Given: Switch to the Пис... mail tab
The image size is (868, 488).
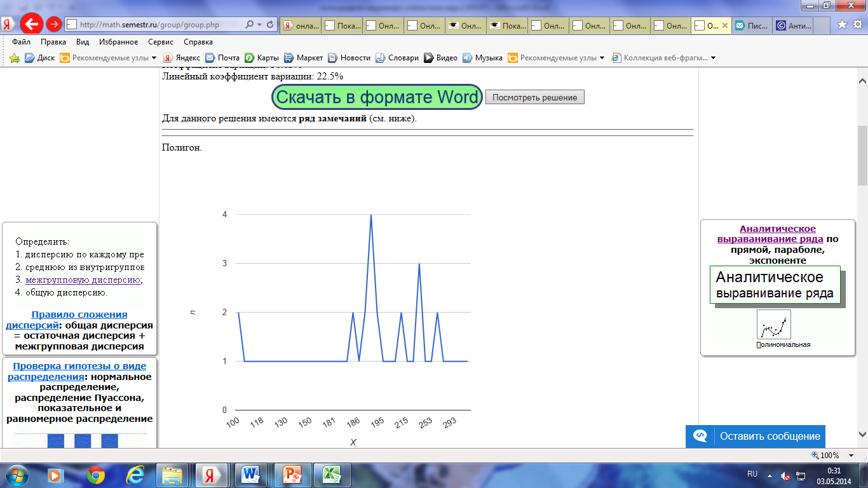Looking at the screenshot, I should tap(752, 25).
